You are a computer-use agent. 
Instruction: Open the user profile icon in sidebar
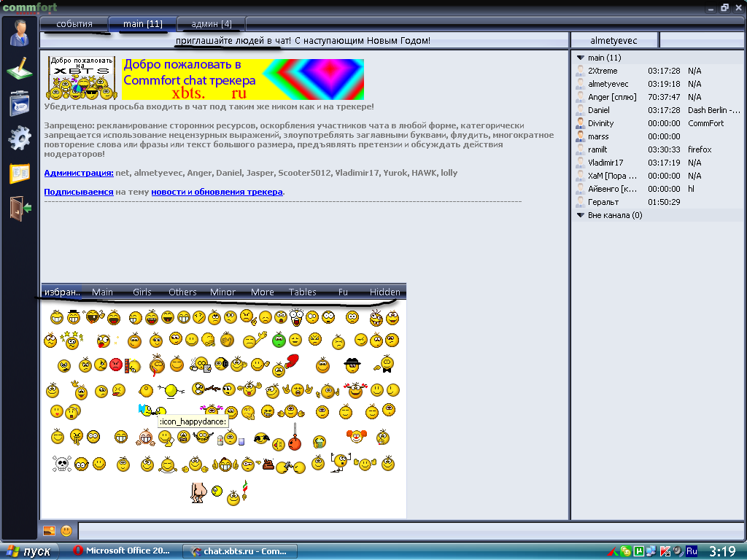pyautogui.click(x=20, y=34)
